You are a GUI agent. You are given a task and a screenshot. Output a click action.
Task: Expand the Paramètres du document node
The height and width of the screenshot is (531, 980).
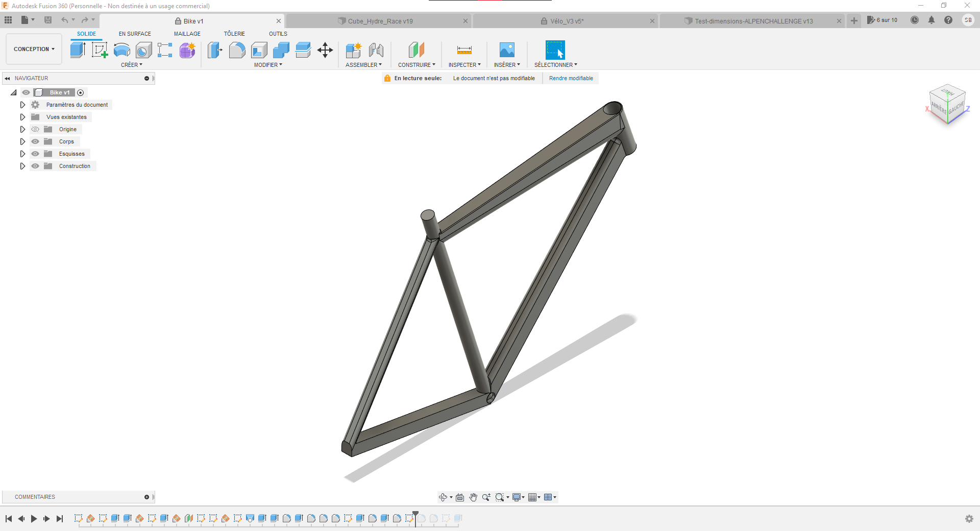22,105
